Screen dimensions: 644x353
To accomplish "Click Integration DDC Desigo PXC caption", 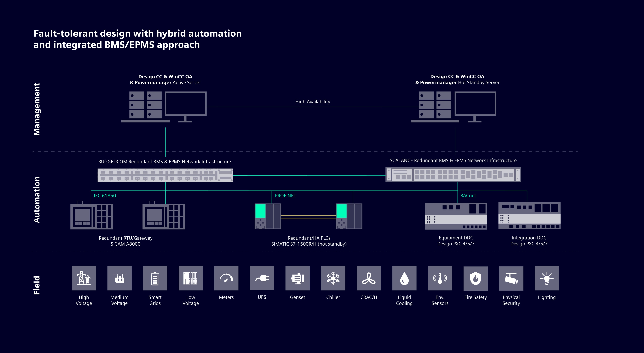I will [529, 241].
